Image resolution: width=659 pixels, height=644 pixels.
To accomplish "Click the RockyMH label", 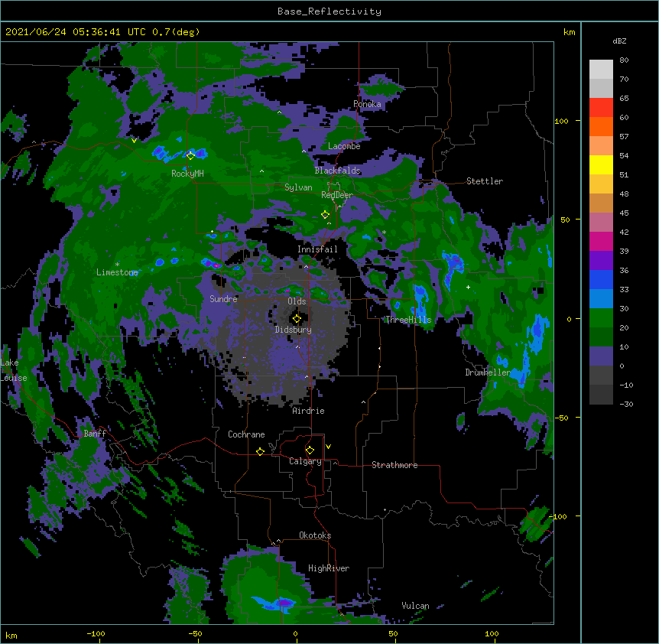I will click(187, 174).
